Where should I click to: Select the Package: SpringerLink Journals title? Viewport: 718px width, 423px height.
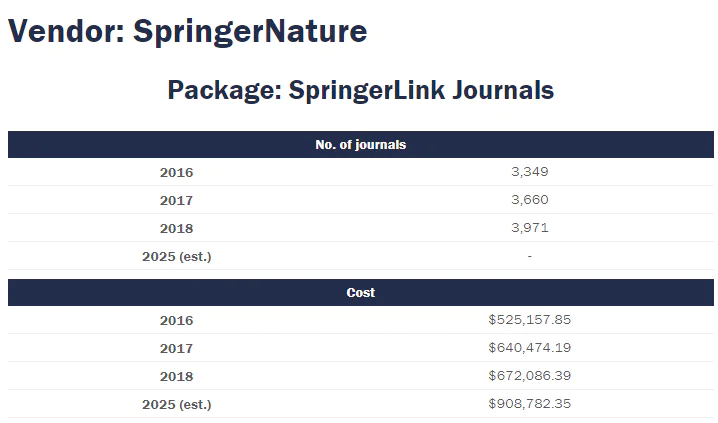pyautogui.click(x=360, y=90)
